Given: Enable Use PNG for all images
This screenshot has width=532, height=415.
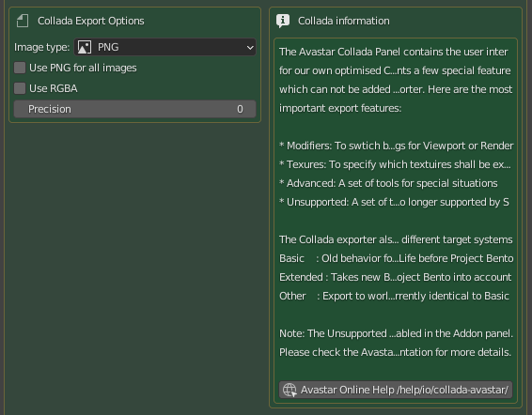Looking at the screenshot, I should point(20,68).
